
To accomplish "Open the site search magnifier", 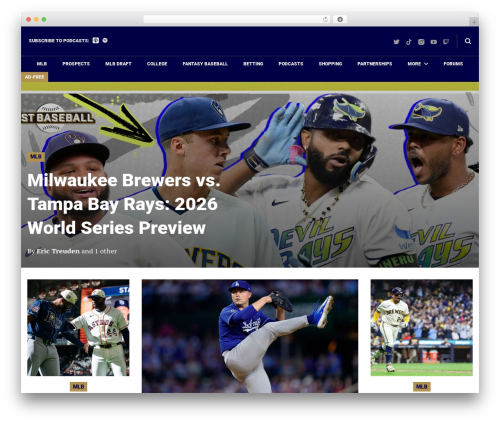I will point(468,41).
